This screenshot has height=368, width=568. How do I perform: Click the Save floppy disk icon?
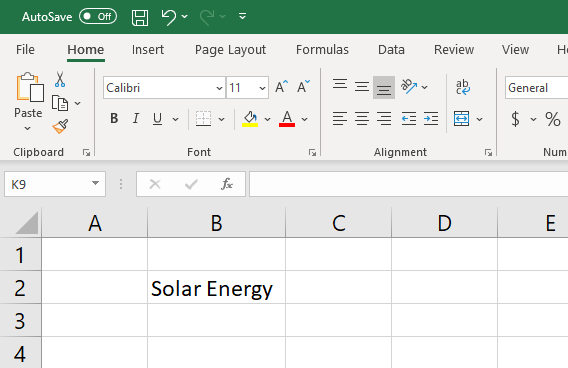click(x=140, y=17)
